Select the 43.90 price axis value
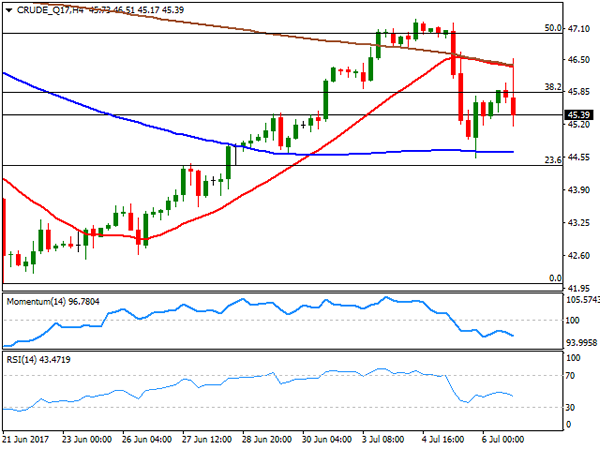 point(579,190)
